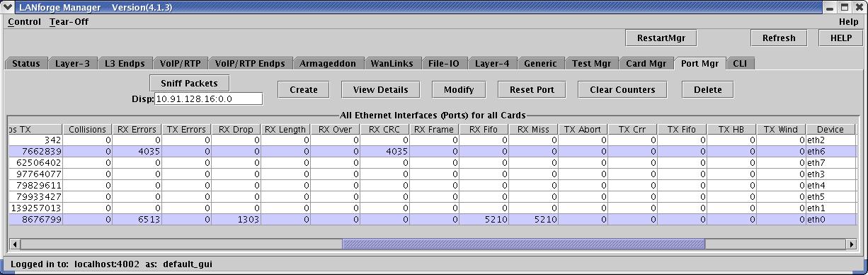Select the eth0 device row

pos(433,220)
